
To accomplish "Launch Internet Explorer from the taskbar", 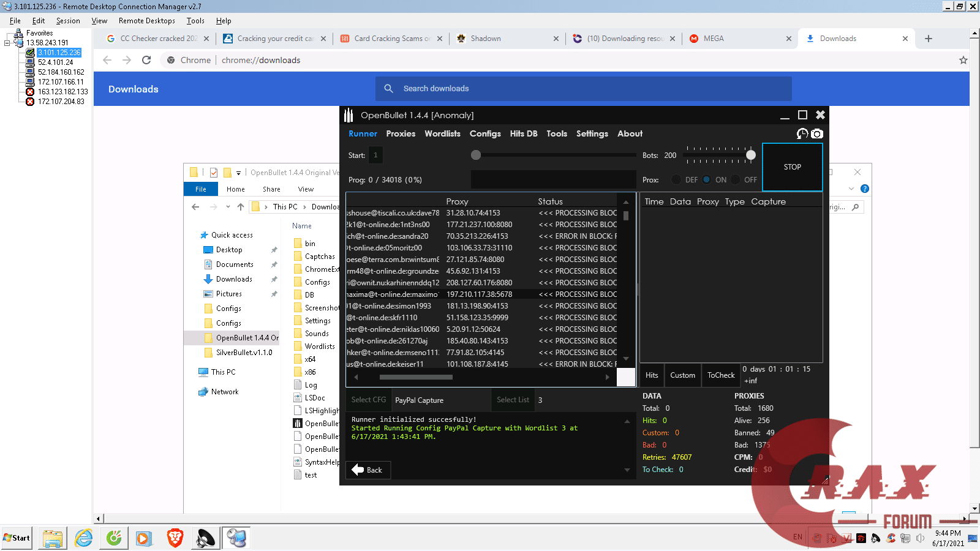I will [x=83, y=538].
